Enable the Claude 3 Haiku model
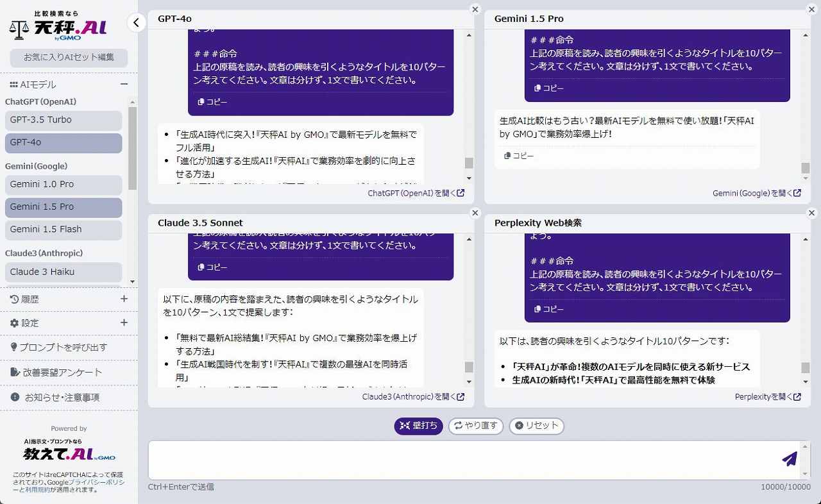 (63, 272)
